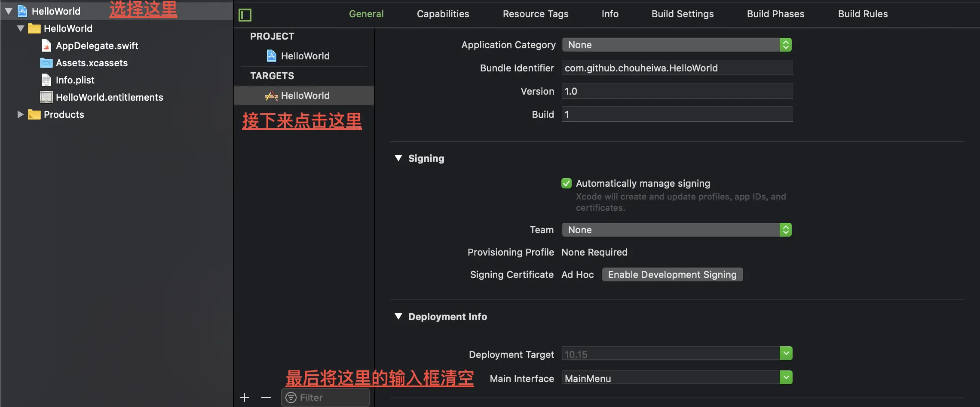Collapse the Deployment Info section

tap(398, 316)
